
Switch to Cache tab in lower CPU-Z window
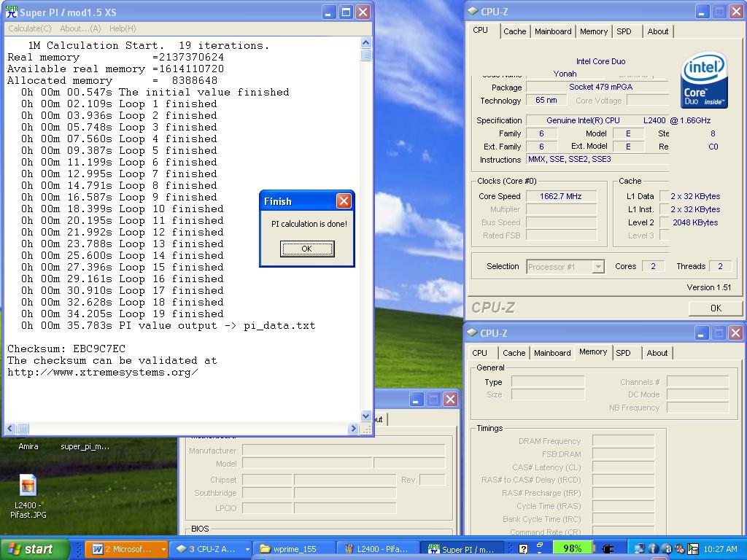pyautogui.click(x=514, y=353)
